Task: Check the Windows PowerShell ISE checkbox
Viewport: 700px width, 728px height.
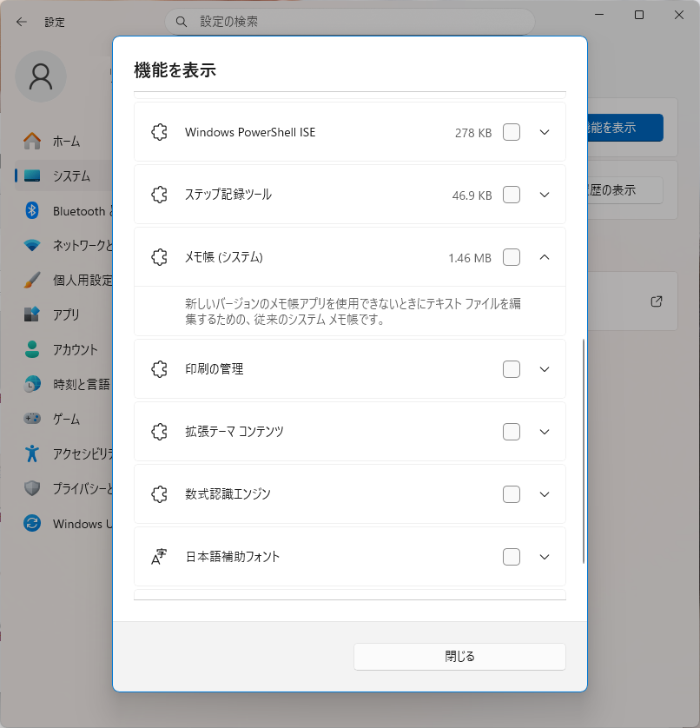Action: coord(512,133)
